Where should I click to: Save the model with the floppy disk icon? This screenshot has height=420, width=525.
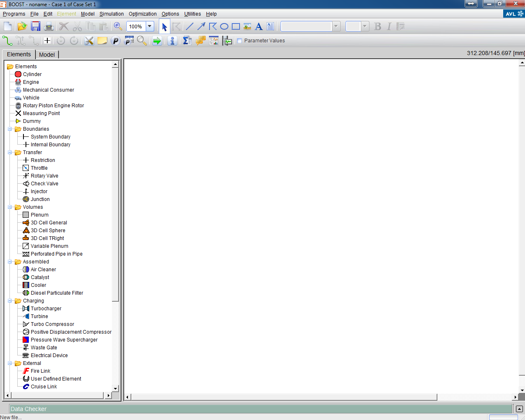coord(36,27)
